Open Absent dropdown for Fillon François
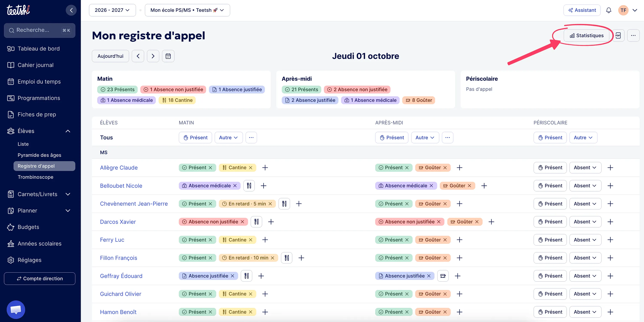Screen dimensions: 644x322 585,258
